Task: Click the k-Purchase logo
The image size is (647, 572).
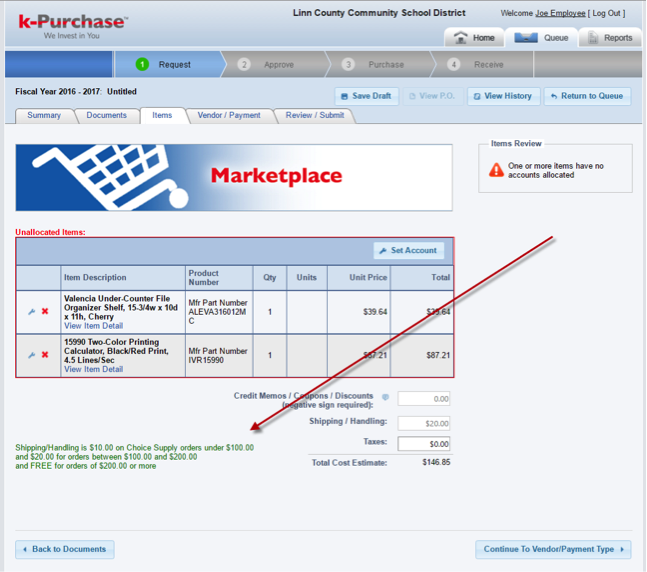Action: point(73,26)
